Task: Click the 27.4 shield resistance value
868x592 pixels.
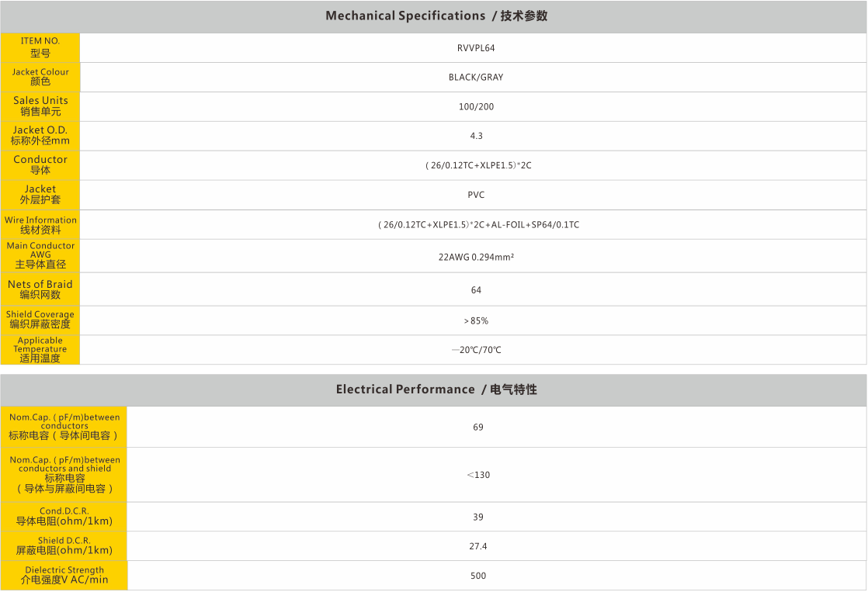Action: 477,547
